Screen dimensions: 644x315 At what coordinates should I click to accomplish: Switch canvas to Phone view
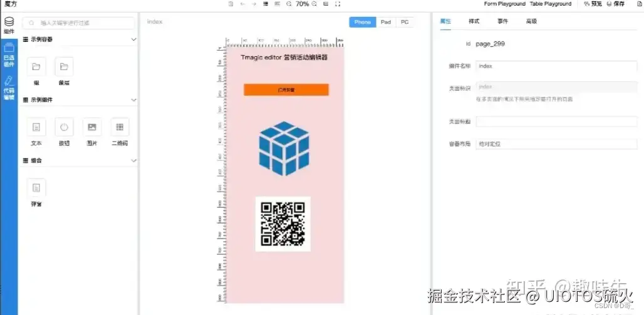(x=363, y=22)
